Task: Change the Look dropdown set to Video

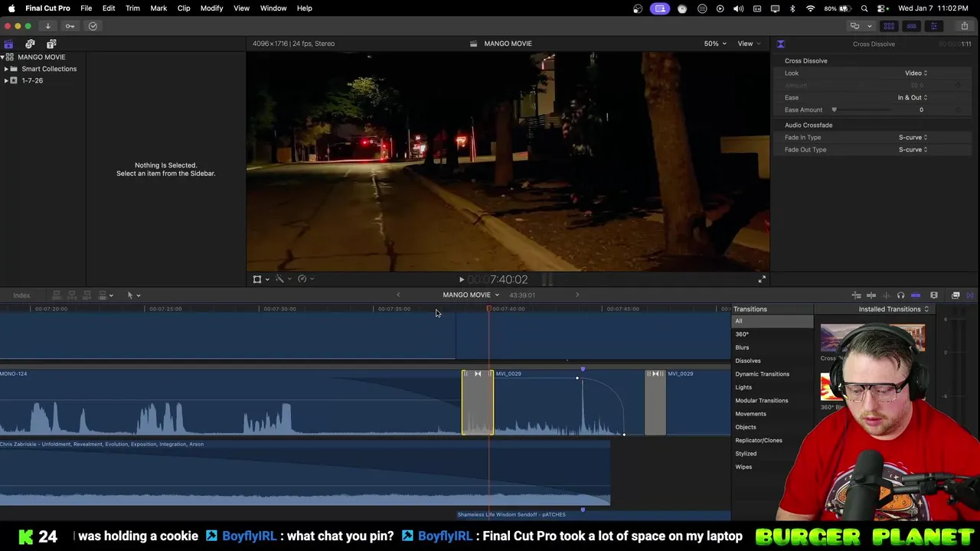Action: (916, 73)
